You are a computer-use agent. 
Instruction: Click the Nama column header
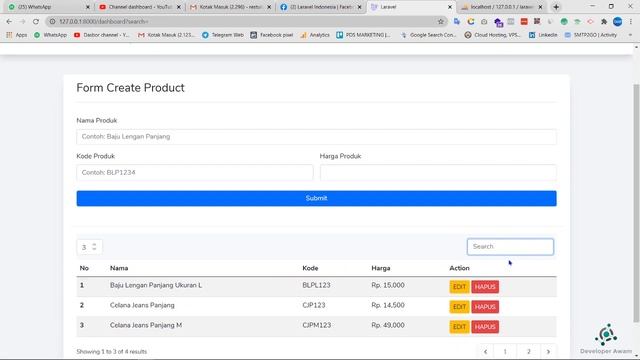[119, 268]
